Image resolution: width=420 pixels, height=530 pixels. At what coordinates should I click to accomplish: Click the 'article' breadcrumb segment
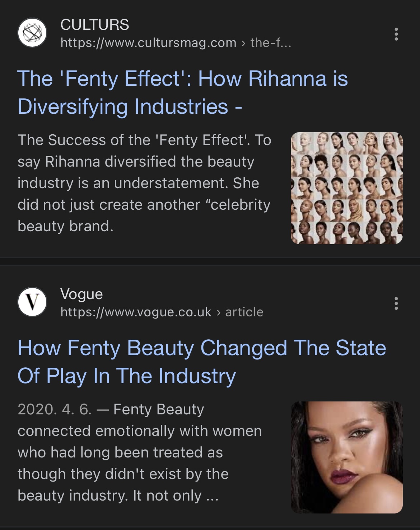click(244, 312)
